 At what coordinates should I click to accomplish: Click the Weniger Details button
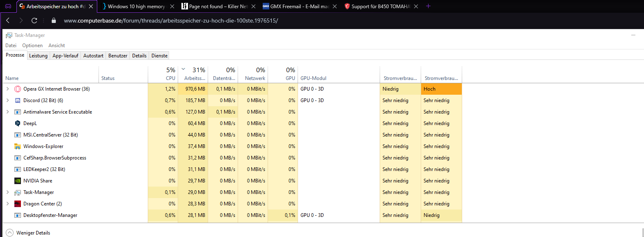pos(28,232)
